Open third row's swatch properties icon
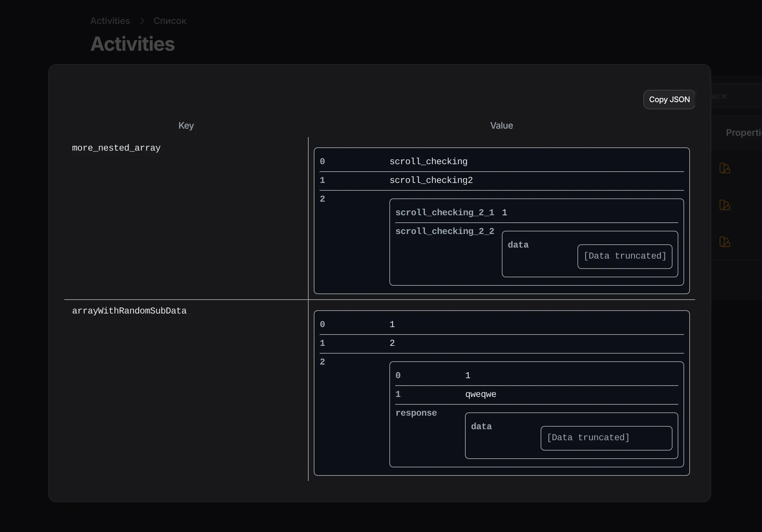The height and width of the screenshot is (532, 762). [x=724, y=242]
